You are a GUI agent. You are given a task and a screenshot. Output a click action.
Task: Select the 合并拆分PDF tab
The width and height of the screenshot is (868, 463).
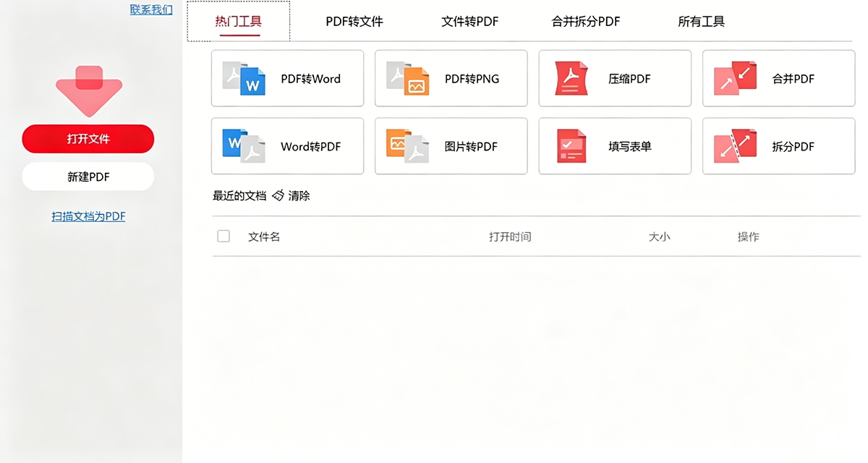point(586,22)
